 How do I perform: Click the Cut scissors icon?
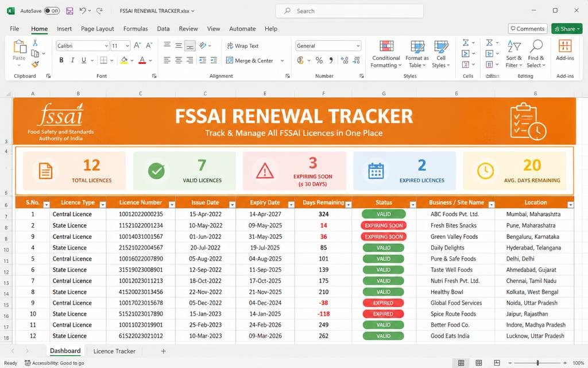point(35,43)
